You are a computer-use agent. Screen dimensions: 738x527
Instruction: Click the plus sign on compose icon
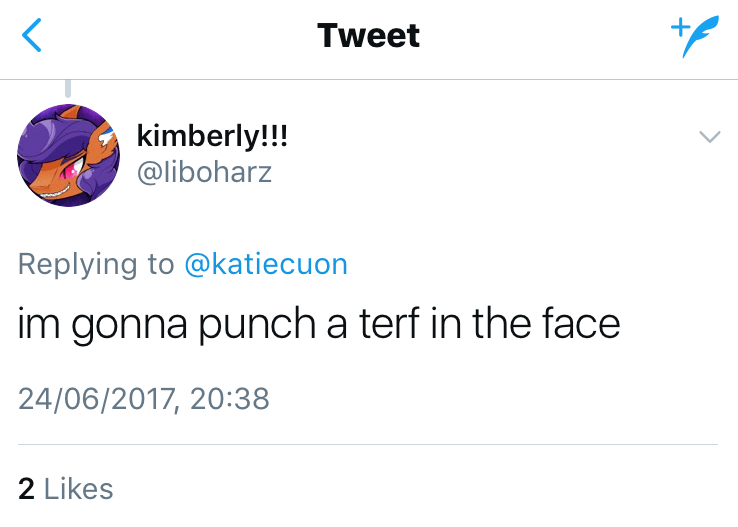tap(678, 27)
